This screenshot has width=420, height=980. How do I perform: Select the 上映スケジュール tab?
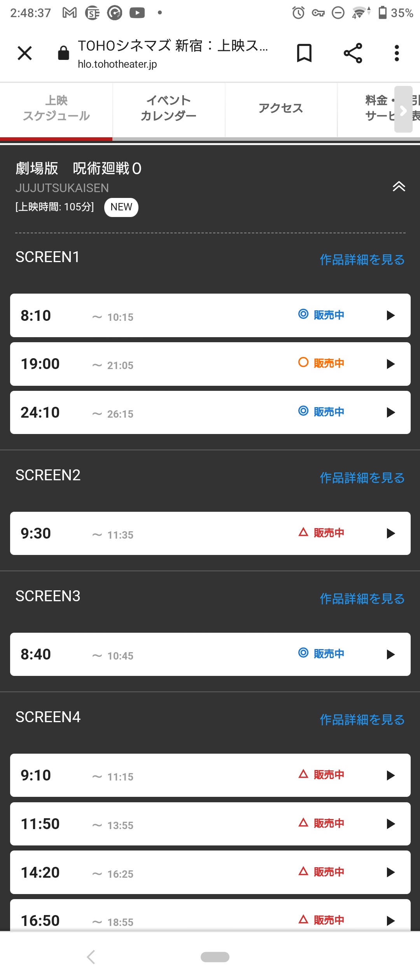point(56,108)
